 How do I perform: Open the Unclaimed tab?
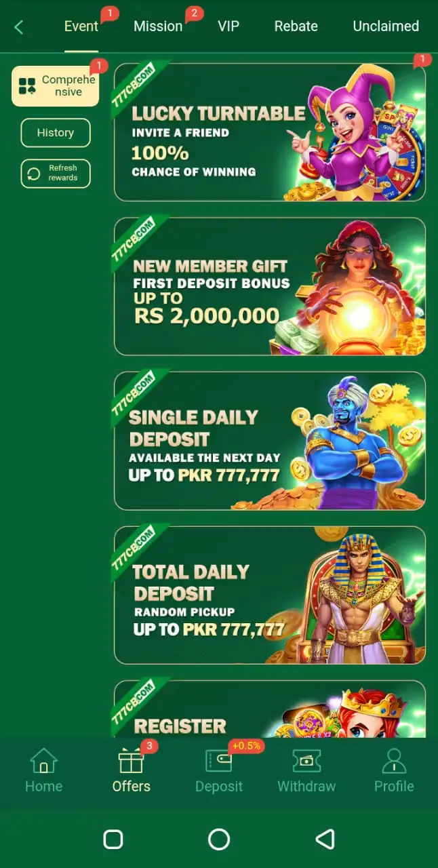click(x=386, y=26)
